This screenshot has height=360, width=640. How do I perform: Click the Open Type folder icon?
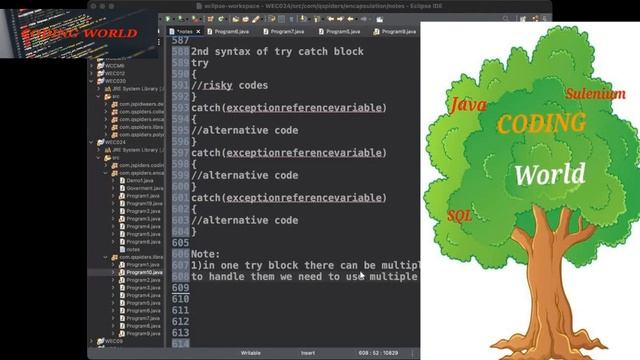click(236, 19)
